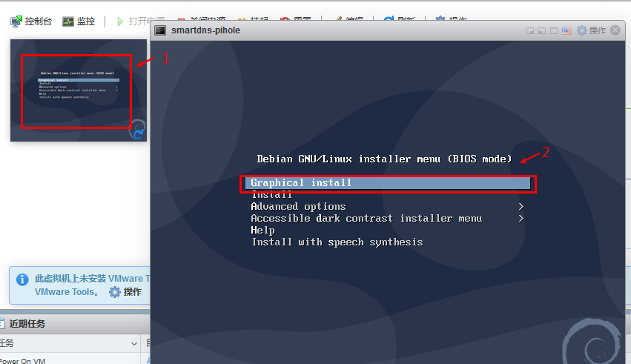This screenshot has width=631, height=364.
Task: Click the VM console preview thumbnail
Action: (x=79, y=90)
